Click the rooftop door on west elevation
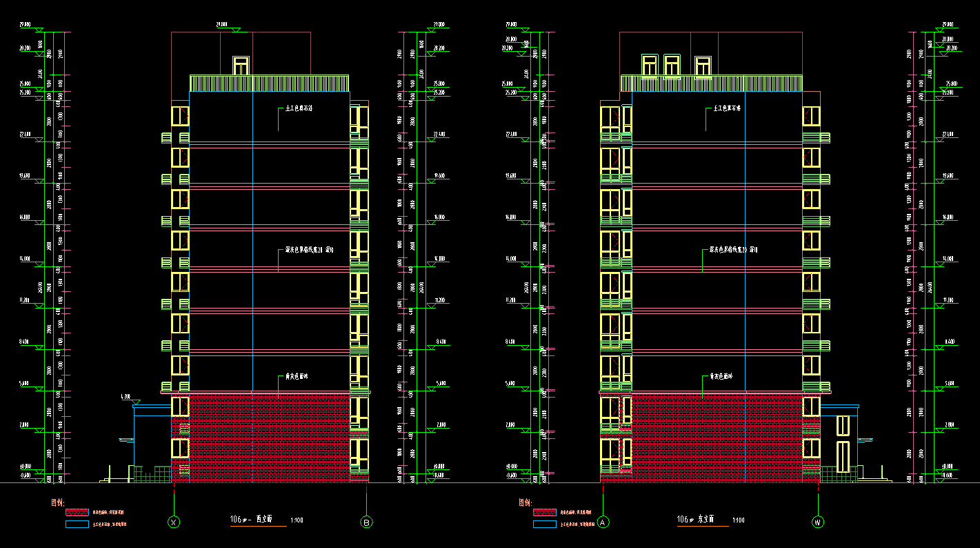This screenshot has height=548, width=980. 241,66
